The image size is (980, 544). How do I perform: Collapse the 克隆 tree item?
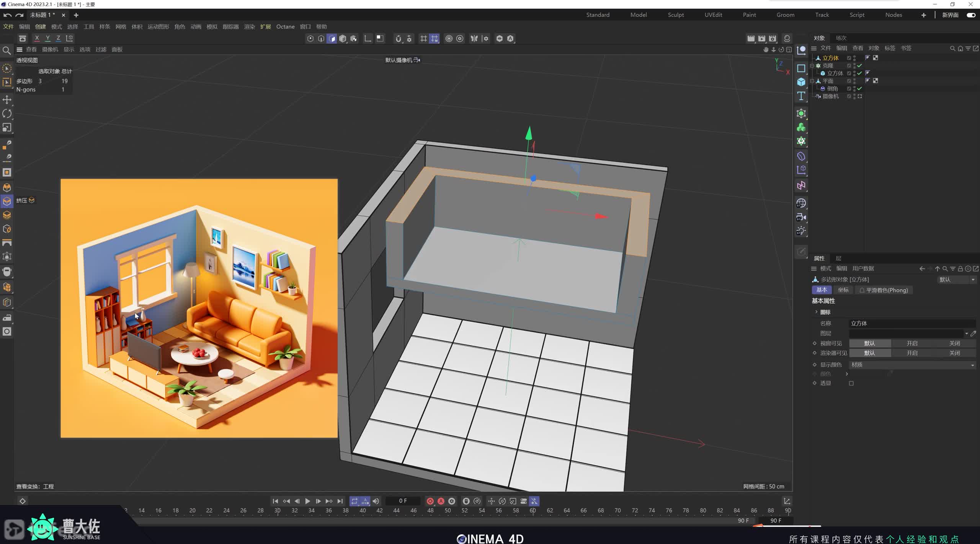[812, 66]
